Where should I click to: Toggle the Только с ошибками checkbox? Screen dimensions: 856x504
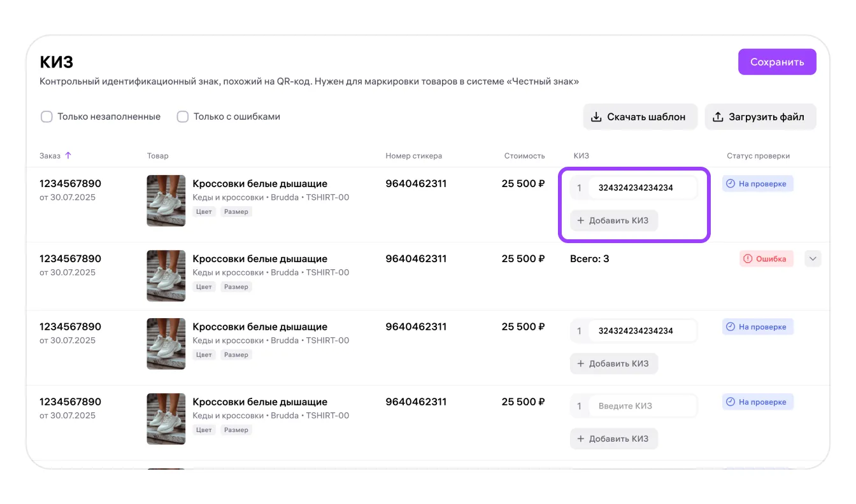tap(183, 117)
